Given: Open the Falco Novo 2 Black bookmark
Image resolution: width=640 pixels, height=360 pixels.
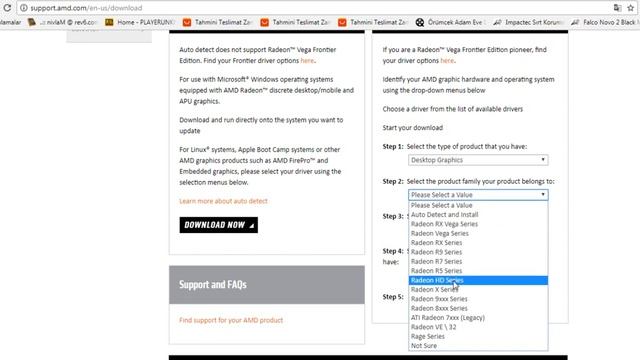Looking at the screenshot, I should [605, 22].
